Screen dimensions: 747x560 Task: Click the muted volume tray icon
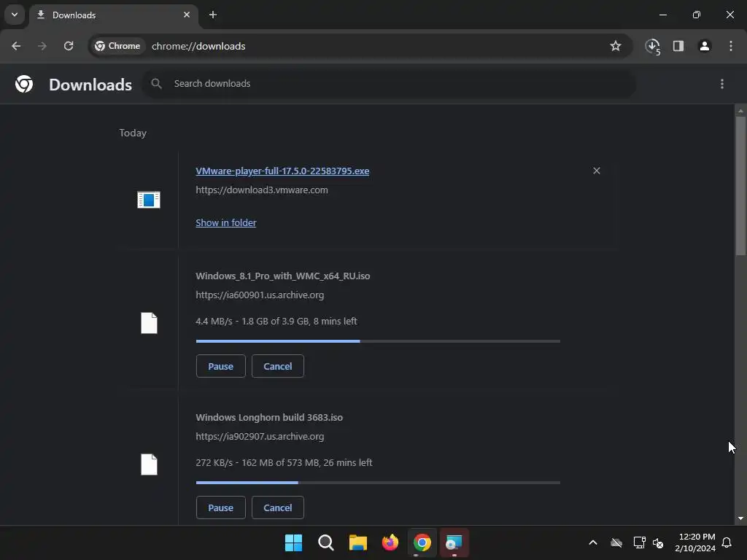(x=658, y=542)
